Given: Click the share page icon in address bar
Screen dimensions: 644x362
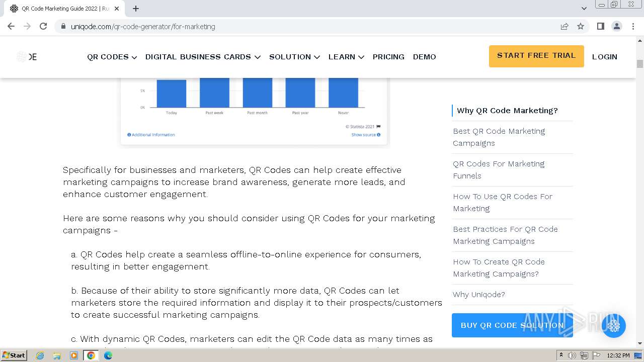Looking at the screenshot, I should (x=565, y=26).
